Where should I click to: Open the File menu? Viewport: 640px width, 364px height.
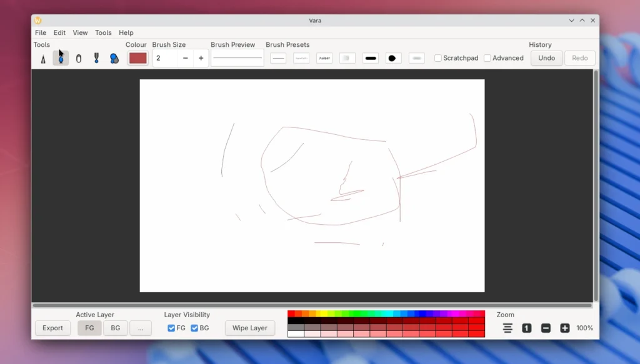(41, 32)
